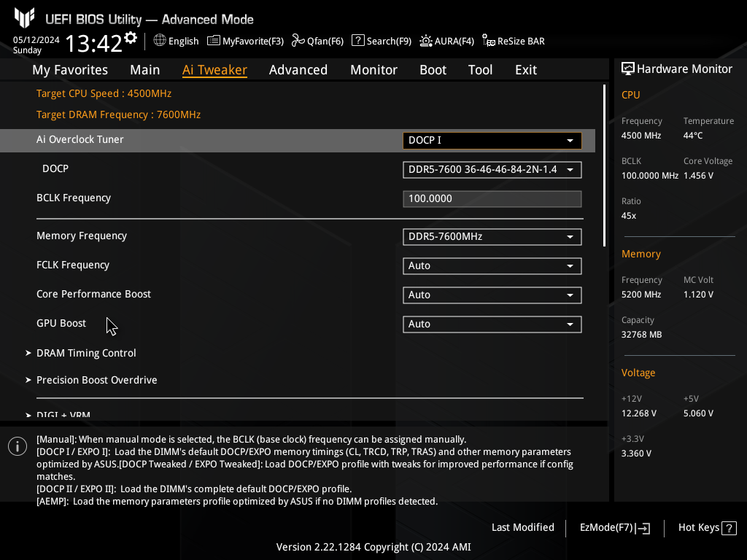Click the 44°C temperature value

point(693,136)
